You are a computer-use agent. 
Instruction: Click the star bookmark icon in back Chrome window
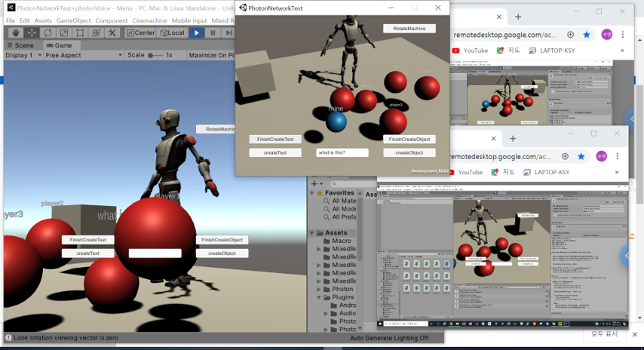coord(587,35)
